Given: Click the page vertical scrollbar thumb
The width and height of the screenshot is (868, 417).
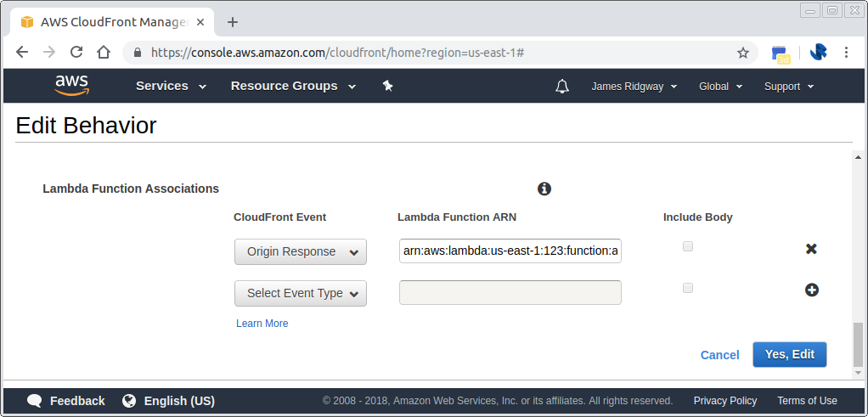Looking at the screenshot, I should [858, 345].
